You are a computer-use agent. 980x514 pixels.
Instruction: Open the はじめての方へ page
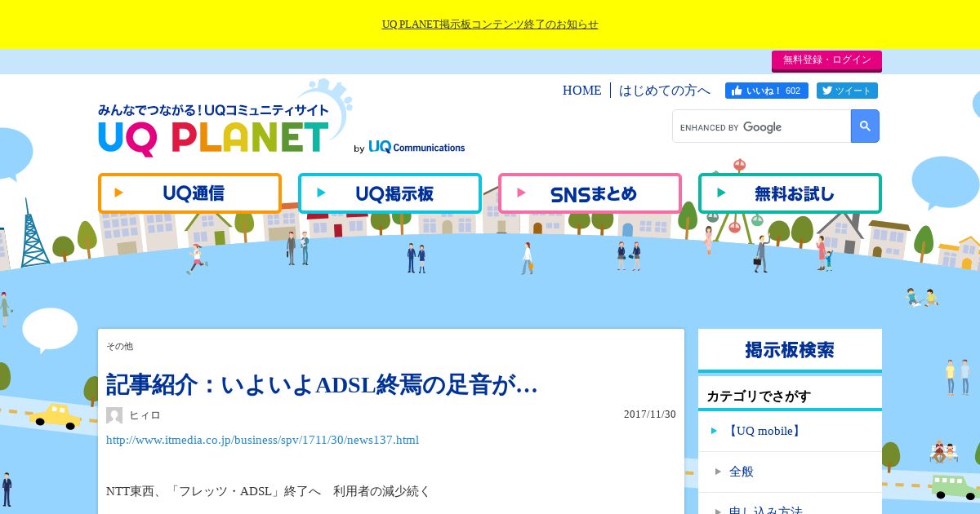click(665, 91)
